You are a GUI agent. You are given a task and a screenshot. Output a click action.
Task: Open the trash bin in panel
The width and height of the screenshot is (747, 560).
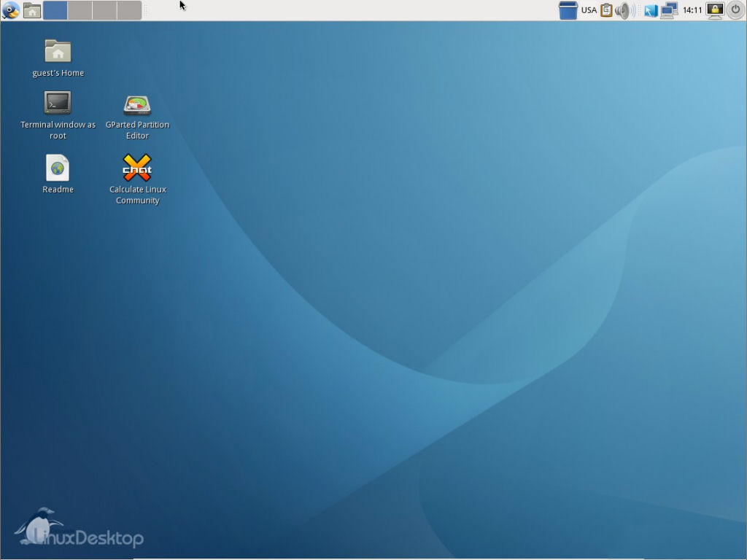tap(568, 10)
